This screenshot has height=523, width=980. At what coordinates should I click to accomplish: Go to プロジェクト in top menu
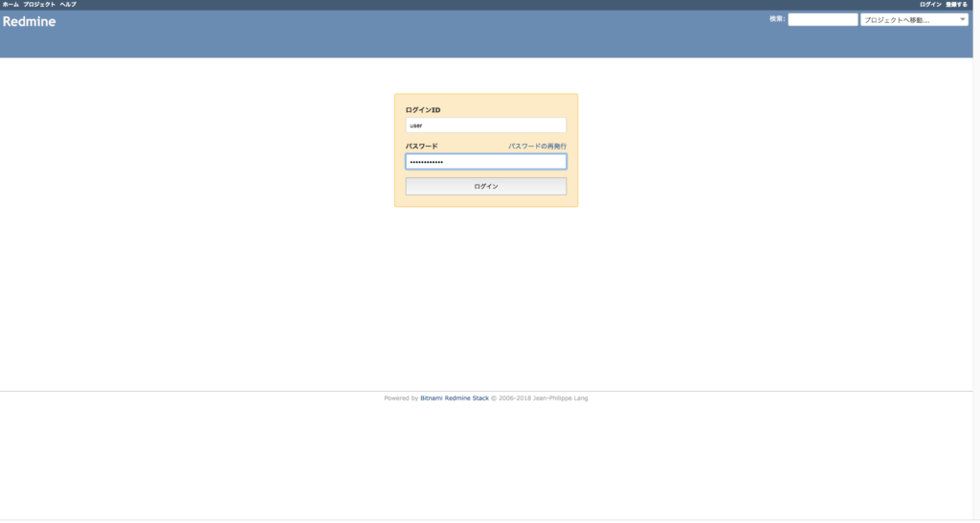[39, 5]
